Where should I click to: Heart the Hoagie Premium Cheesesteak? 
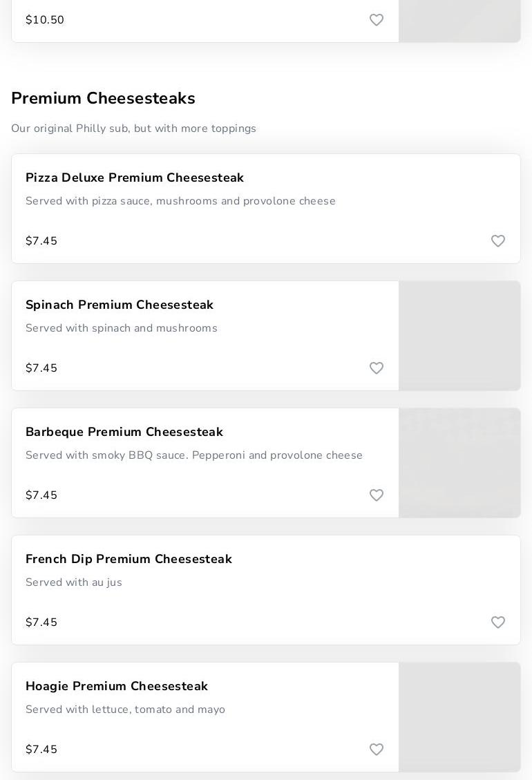(377, 750)
